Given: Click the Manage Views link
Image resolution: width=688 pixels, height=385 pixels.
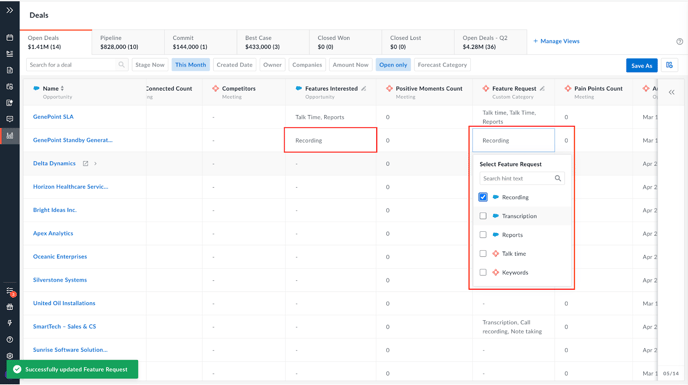Looking at the screenshot, I should click(556, 41).
